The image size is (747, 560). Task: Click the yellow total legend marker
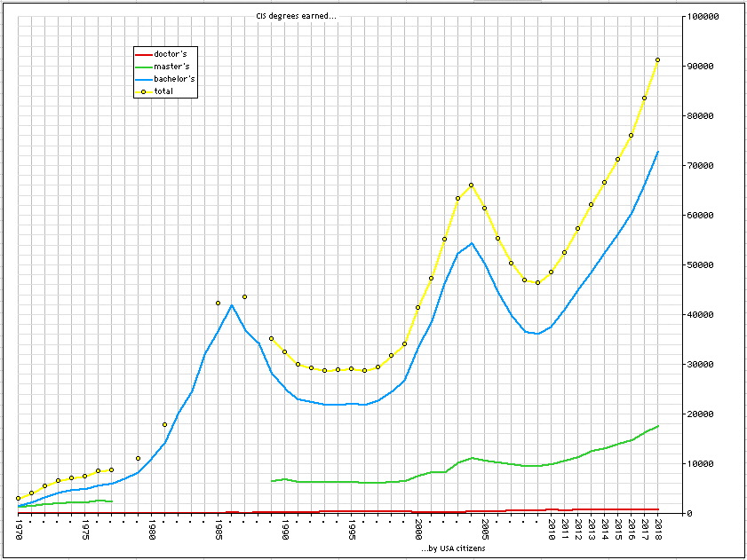point(142,91)
